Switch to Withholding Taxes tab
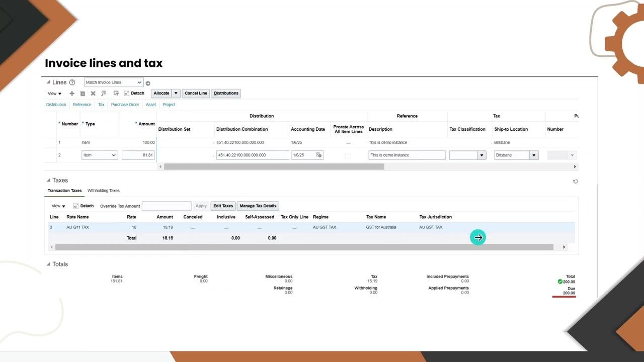 pyautogui.click(x=104, y=191)
